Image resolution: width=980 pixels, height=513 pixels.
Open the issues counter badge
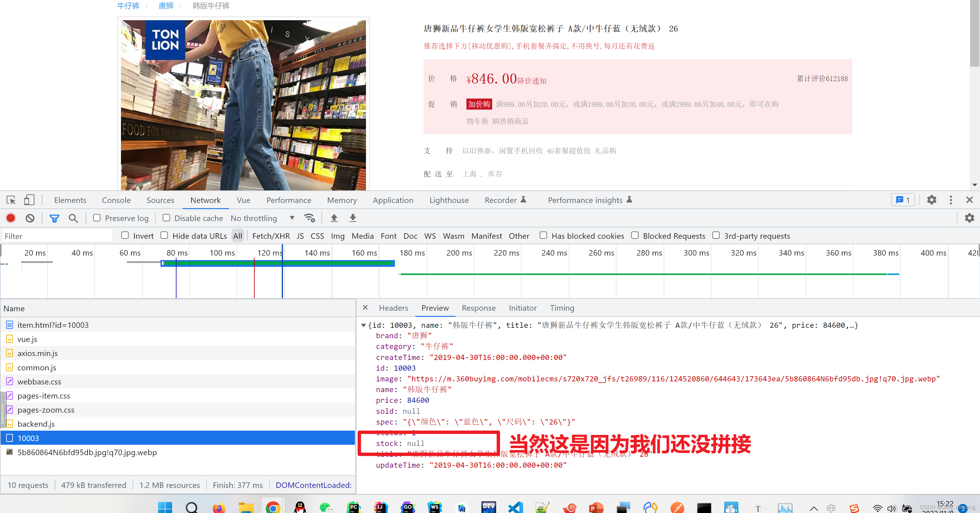click(x=903, y=200)
